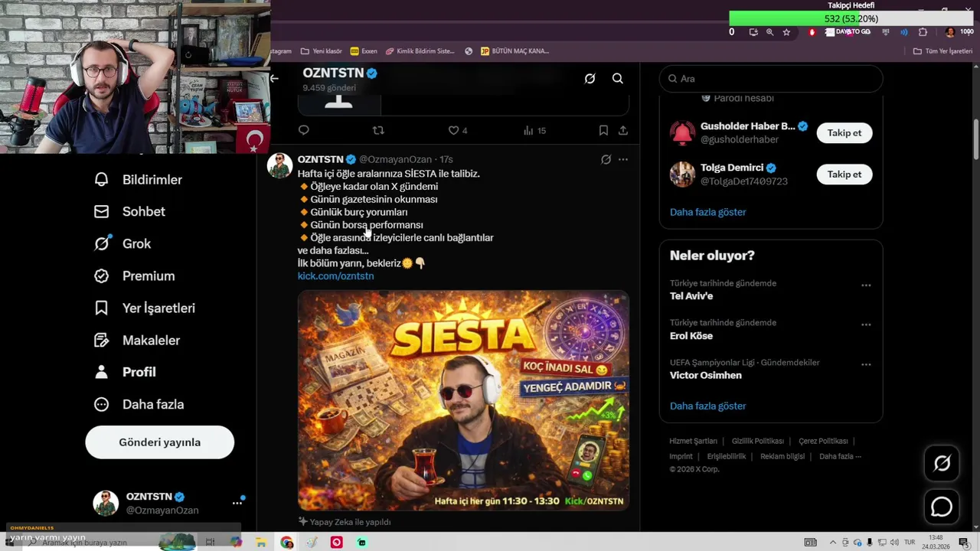View analytics showing 15 views

(534, 130)
